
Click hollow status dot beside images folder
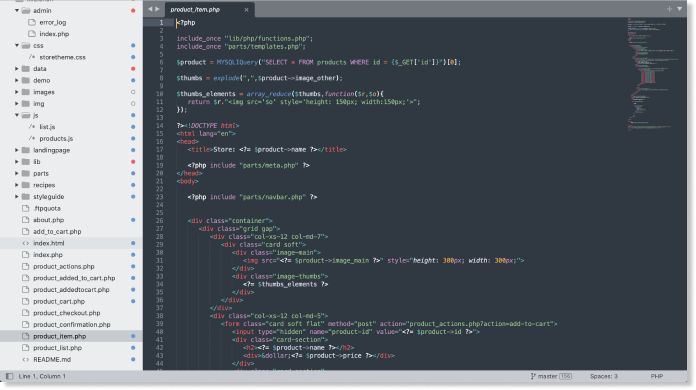pos(133,92)
